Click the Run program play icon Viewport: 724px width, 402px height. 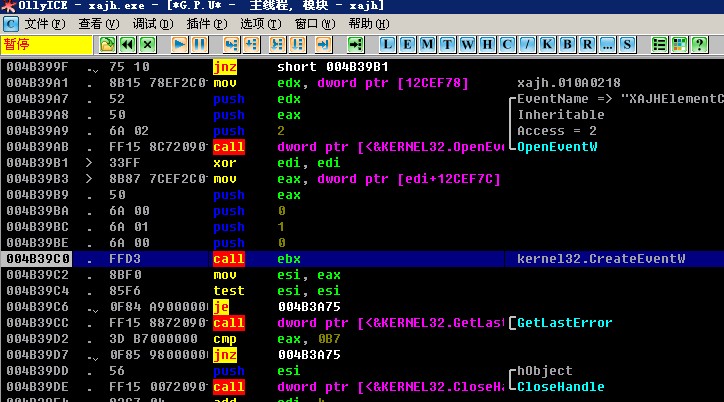click(180, 44)
